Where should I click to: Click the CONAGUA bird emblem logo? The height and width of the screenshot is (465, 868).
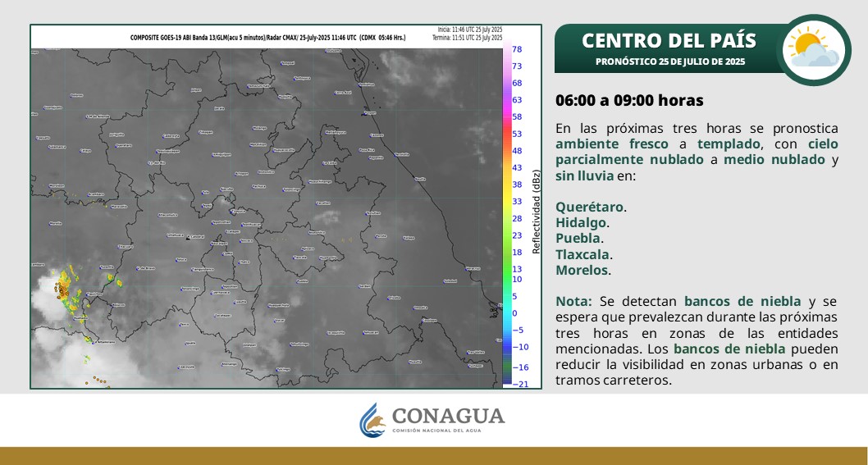click(372, 420)
